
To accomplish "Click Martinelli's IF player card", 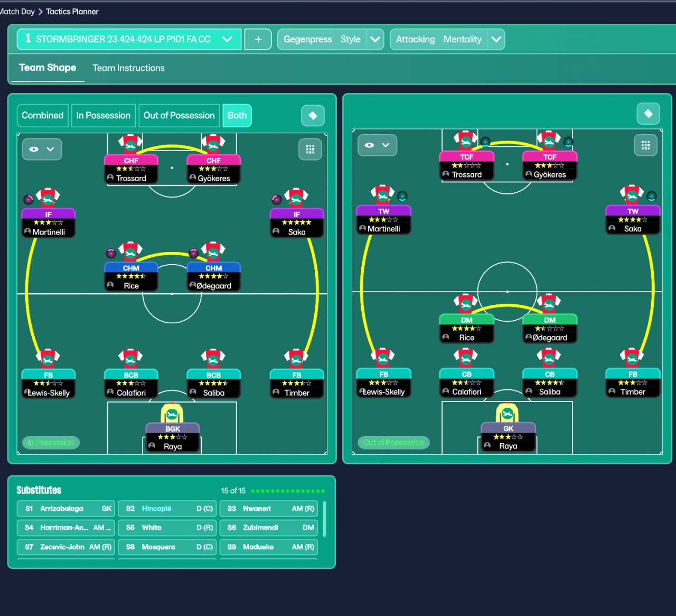I will click(49, 223).
